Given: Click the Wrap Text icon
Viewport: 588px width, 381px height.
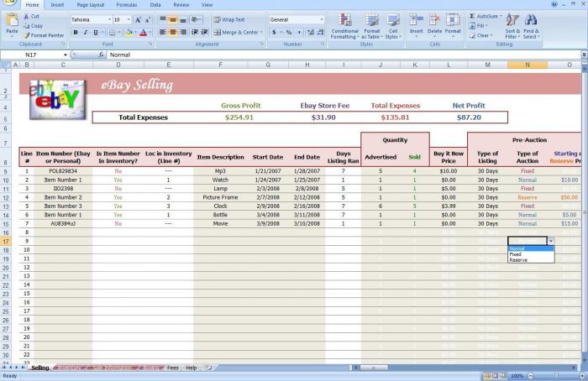Looking at the screenshot, I should coord(217,20).
